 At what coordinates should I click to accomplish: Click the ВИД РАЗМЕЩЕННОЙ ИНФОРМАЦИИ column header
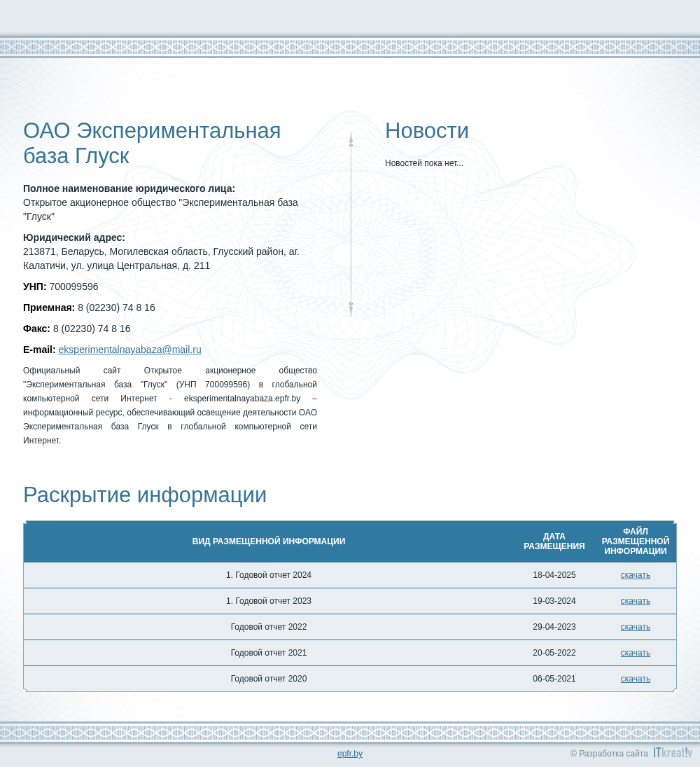(x=268, y=541)
